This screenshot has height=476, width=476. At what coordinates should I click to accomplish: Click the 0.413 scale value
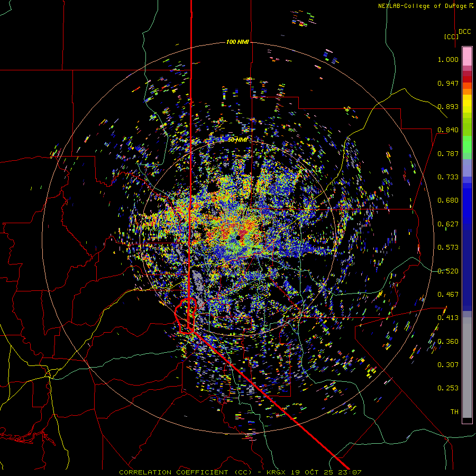tap(448, 318)
